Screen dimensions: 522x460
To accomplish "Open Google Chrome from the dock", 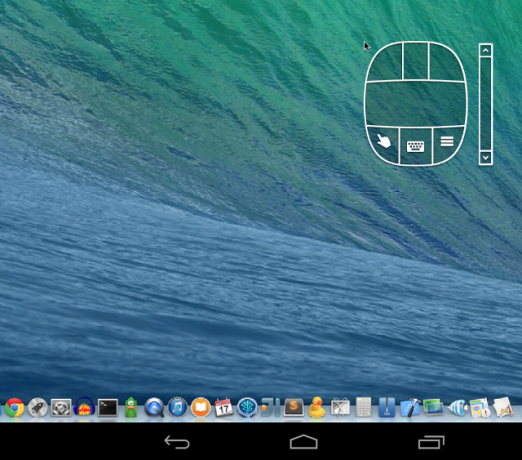I will tap(14, 407).
